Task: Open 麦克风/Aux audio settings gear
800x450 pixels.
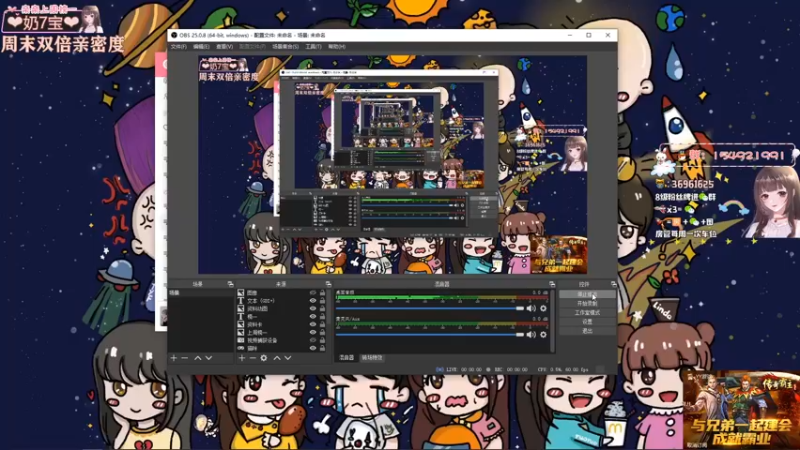Action: [x=543, y=335]
